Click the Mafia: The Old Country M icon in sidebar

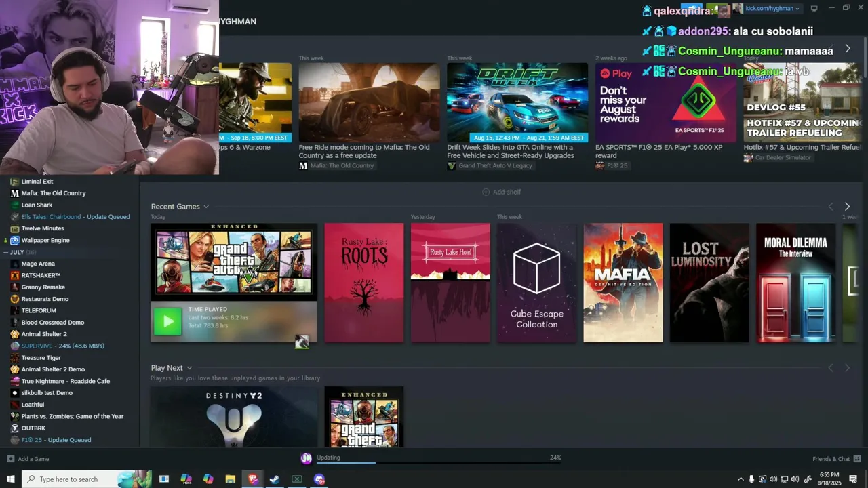click(15, 193)
